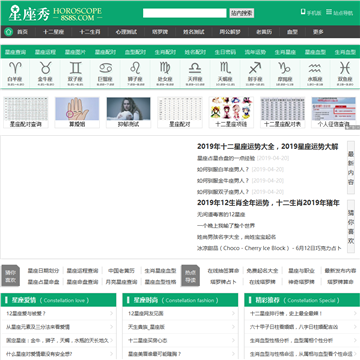Click the 精彩推荐 Constellation Special section header
Screen dimensions: 360x360
point(302,300)
